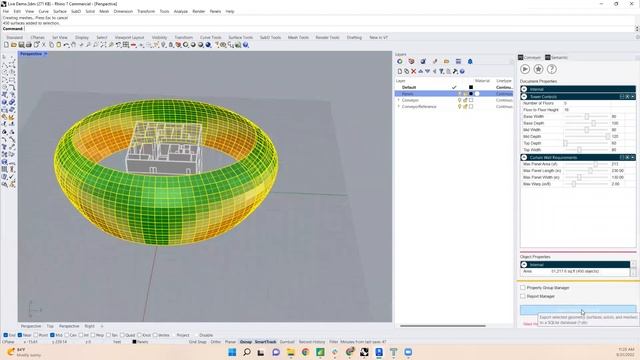Toggle Ortho in status bar
Screen dimensions: 640x360
[216, 342]
